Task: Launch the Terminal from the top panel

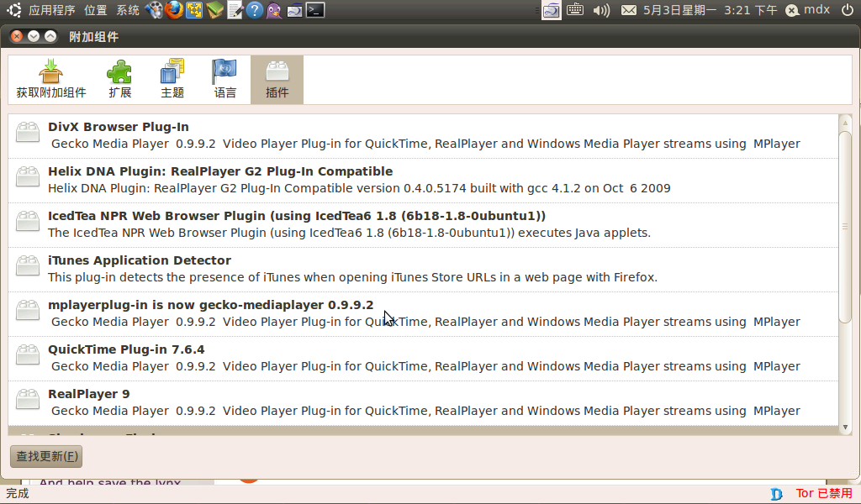Action: [x=315, y=10]
